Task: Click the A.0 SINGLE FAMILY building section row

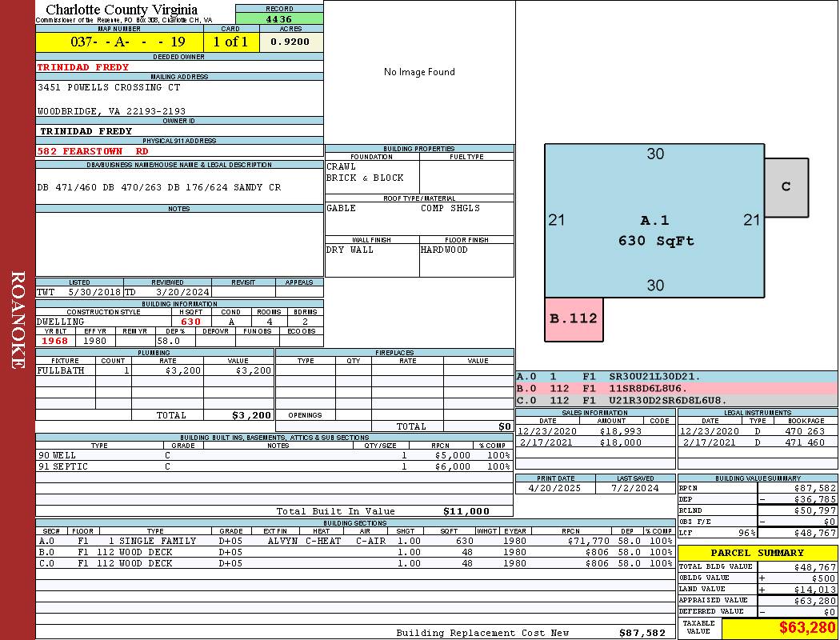Action: (x=354, y=541)
